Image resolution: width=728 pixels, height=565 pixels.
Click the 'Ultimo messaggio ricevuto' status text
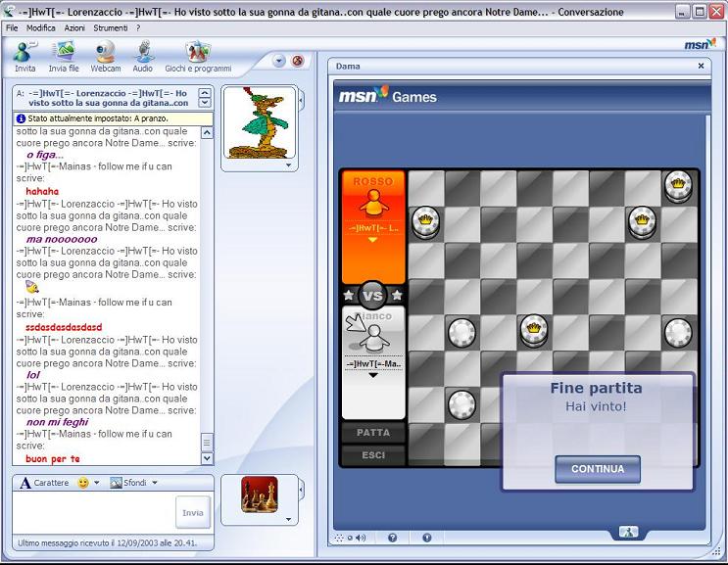coord(107,542)
